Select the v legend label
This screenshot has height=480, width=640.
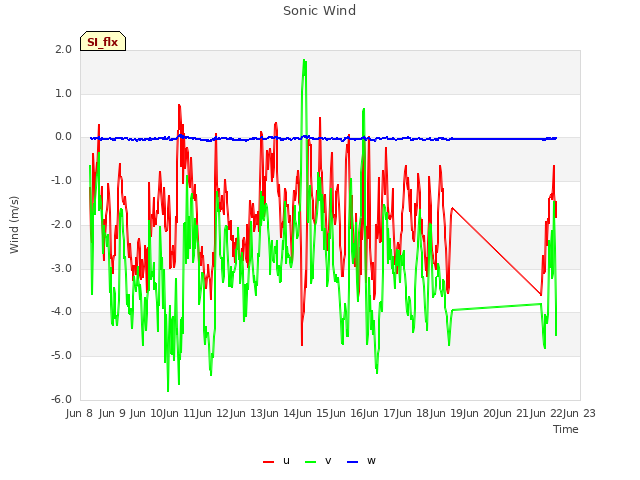(x=328, y=461)
